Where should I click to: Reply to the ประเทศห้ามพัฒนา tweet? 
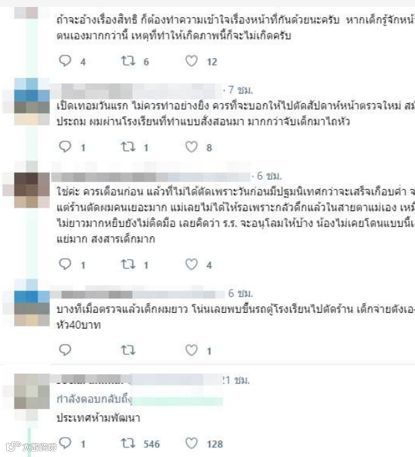click(x=65, y=443)
